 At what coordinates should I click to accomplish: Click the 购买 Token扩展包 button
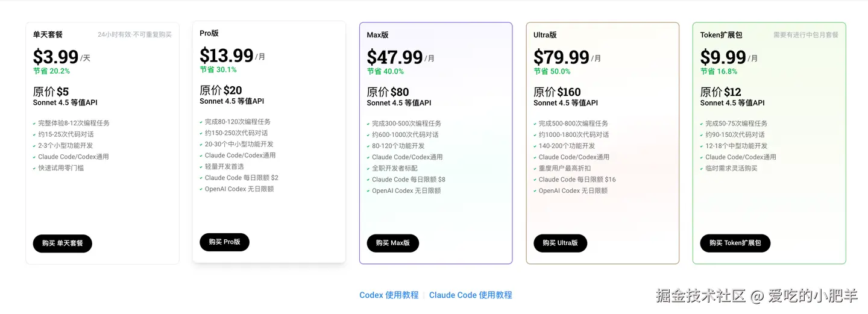pyautogui.click(x=735, y=243)
